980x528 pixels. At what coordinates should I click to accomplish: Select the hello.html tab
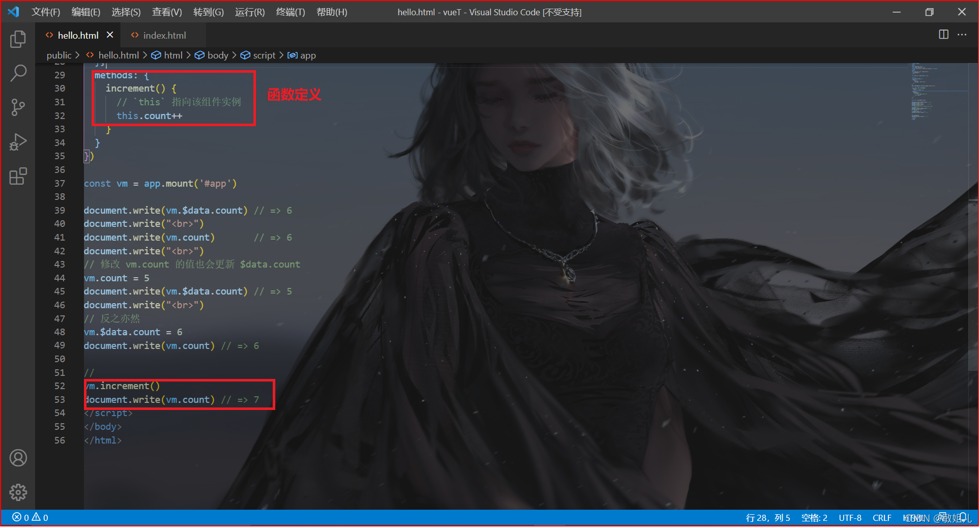(x=78, y=35)
